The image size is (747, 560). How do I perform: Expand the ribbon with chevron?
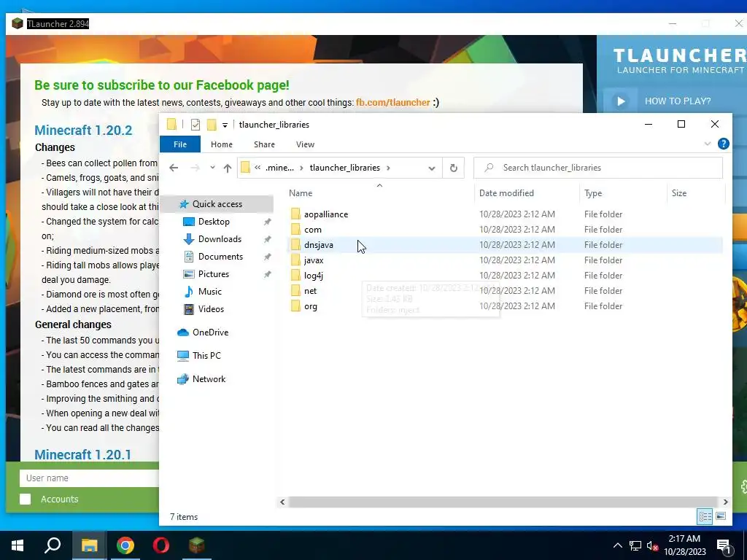(708, 144)
